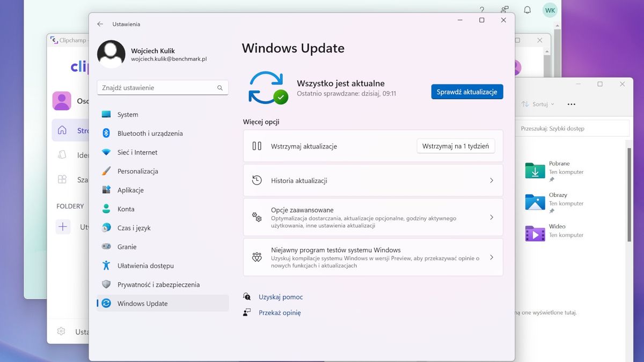
Task: Click the help question mark icon in background window
Action: tap(482, 10)
